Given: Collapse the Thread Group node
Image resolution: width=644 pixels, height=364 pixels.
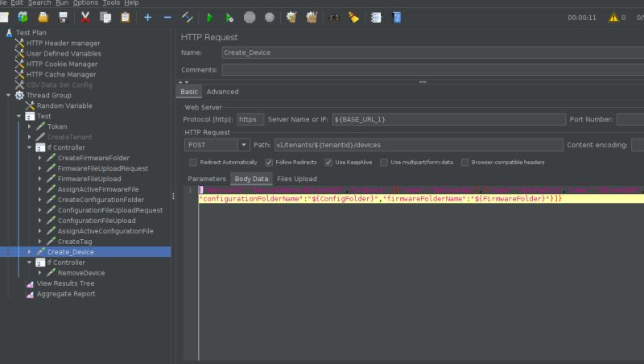Looking at the screenshot, I should 8,95.
